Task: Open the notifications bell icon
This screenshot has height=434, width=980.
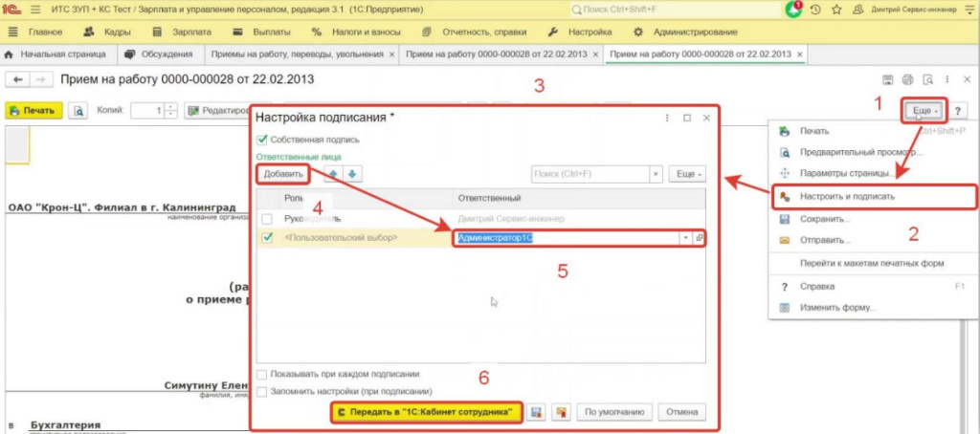Action: [x=793, y=10]
